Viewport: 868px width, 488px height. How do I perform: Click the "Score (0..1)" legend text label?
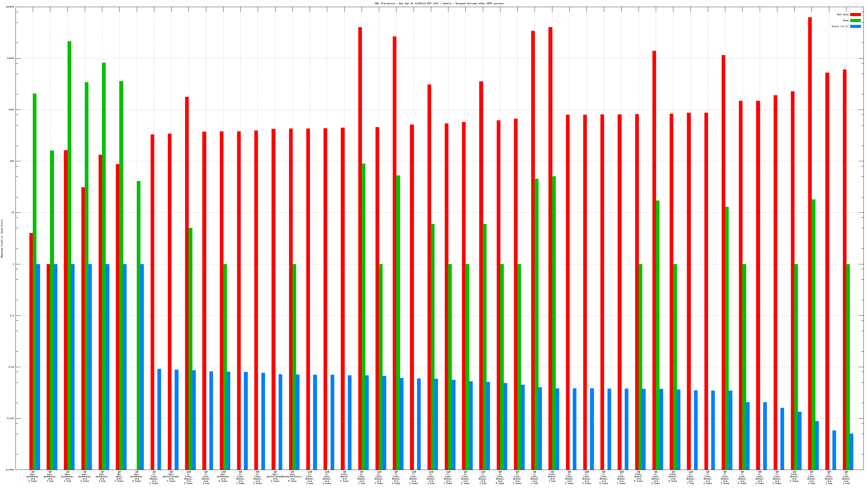(840, 26)
